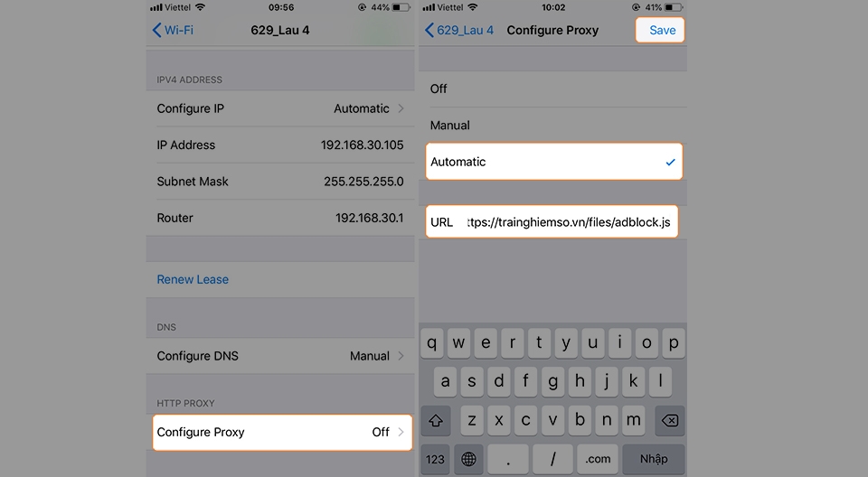Screen dimensions: 868x477
Task: Tap battery icon in right phone status bar
Action: (674, 8)
